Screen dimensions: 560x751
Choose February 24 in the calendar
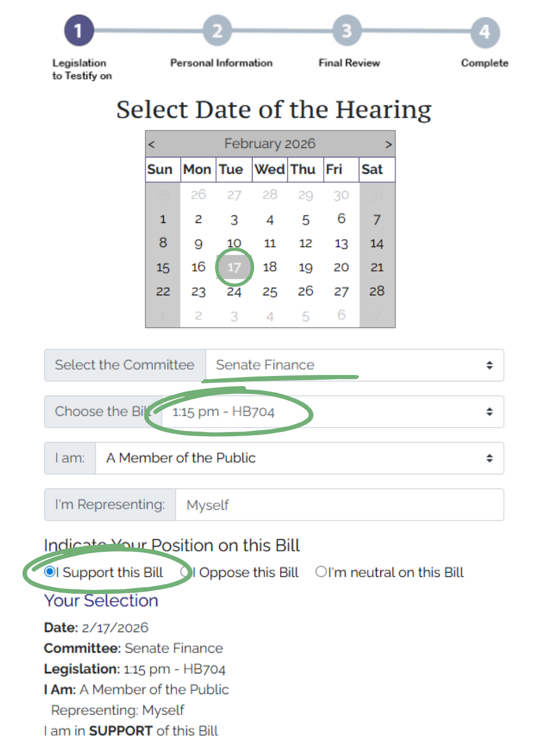click(x=234, y=292)
